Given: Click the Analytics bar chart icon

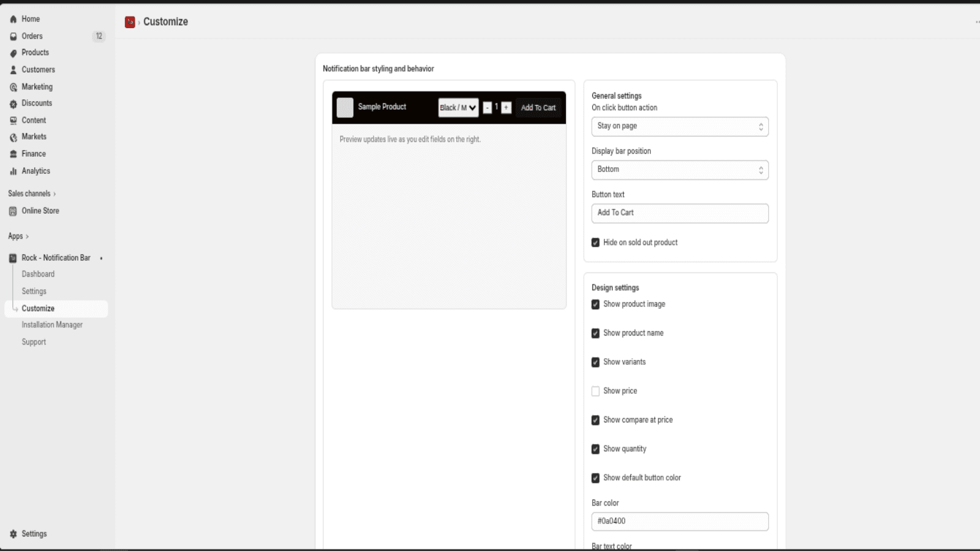Looking at the screenshot, I should click(x=13, y=171).
